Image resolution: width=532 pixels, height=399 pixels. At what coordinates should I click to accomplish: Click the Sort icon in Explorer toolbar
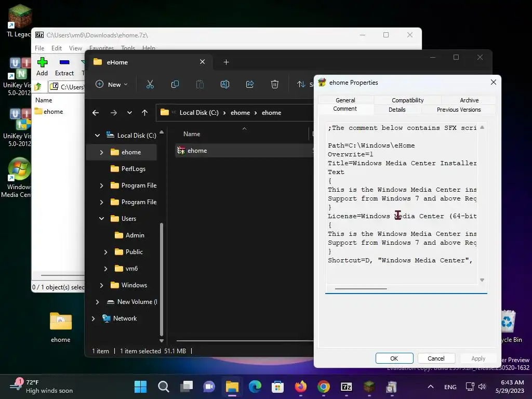[x=301, y=84]
